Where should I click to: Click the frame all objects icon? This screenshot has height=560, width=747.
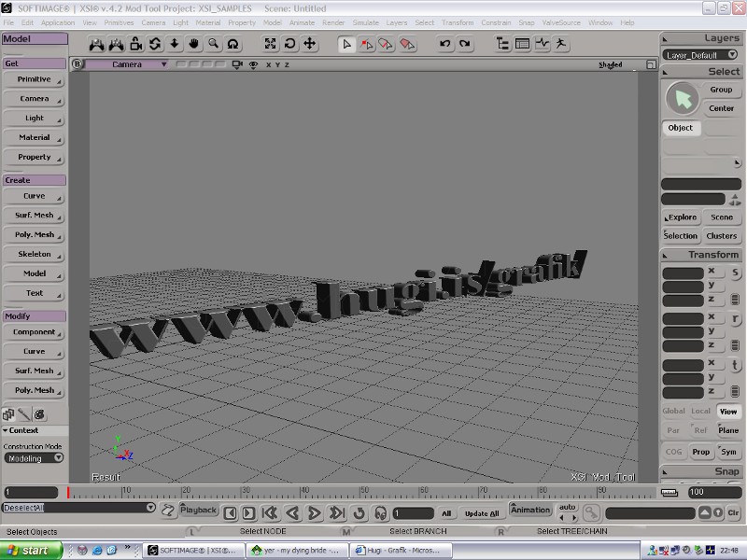tap(270, 44)
